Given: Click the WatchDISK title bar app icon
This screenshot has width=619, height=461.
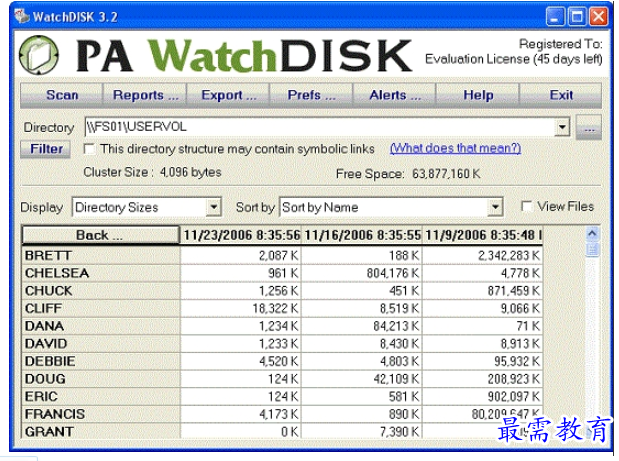Looking at the screenshot, I should coord(22,16).
